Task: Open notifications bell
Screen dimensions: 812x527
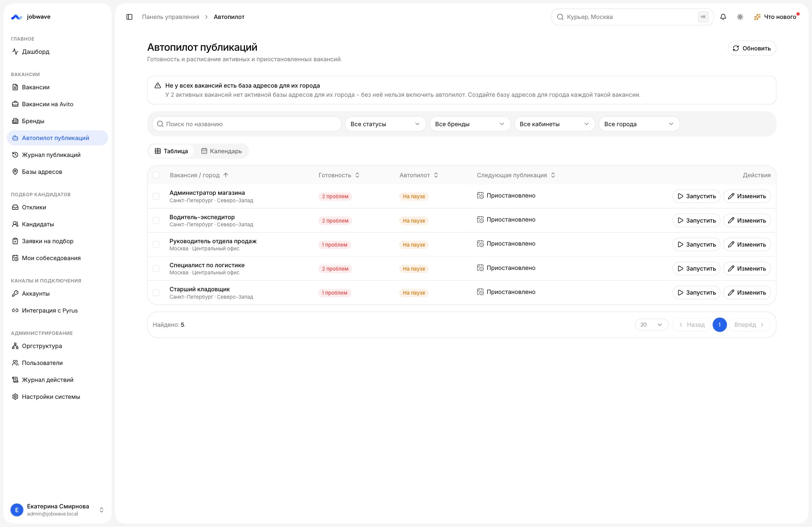Action: pyautogui.click(x=723, y=17)
